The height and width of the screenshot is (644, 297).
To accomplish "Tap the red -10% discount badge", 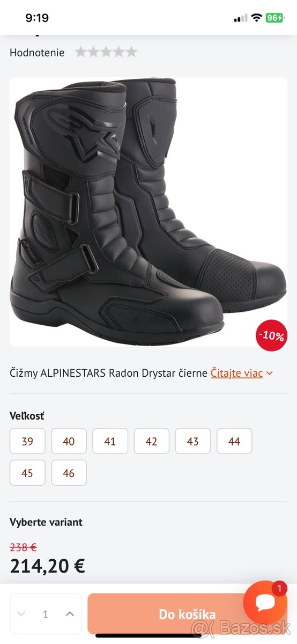I will coord(271,336).
